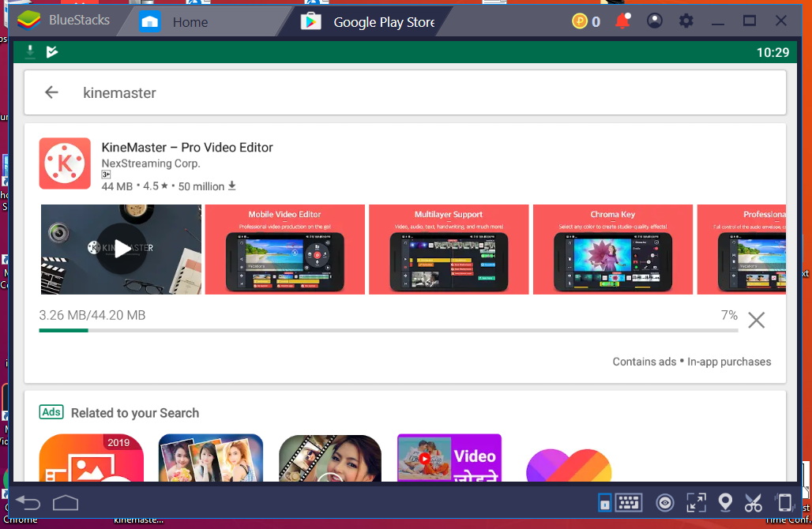Cancel the KineMaster download
Viewport: 812px width, 529px height.
[x=756, y=321]
